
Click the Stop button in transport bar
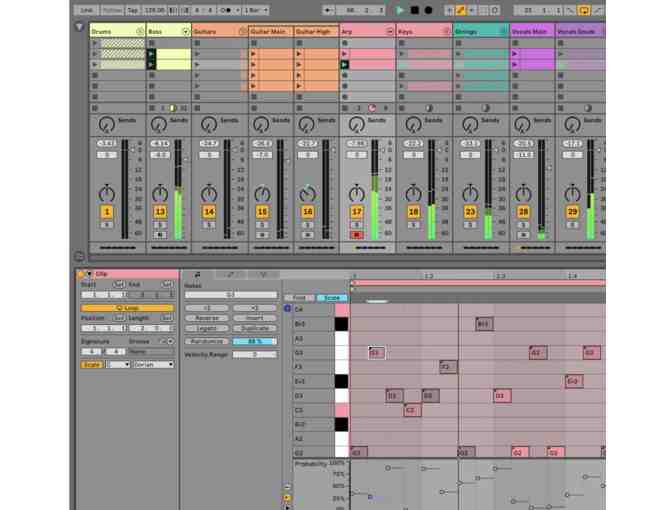[414, 10]
